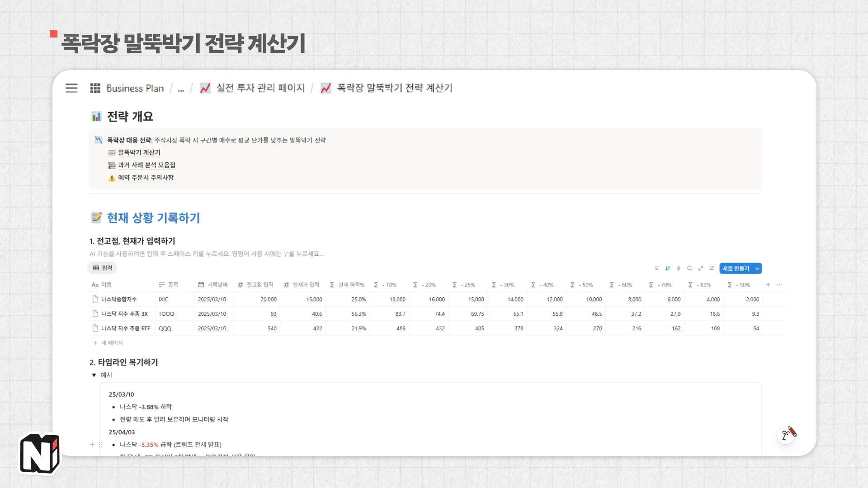Expand the hidden breadcrumb via the ellipsis
The height and width of the screenshot is (488, 868).
181,89
